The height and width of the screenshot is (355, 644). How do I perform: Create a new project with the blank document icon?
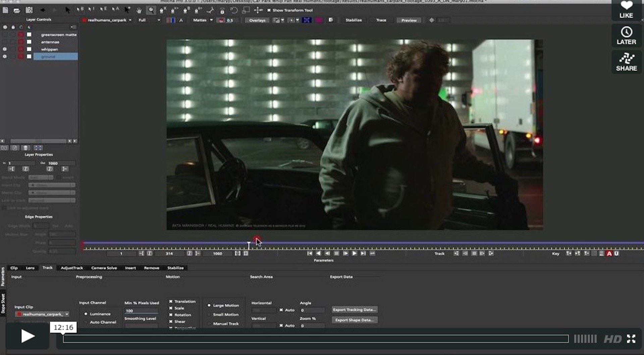[5, 10]
